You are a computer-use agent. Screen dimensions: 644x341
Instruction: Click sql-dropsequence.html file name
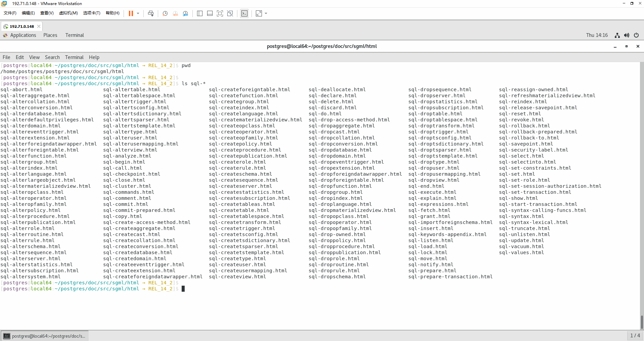[x=440, y=90]
